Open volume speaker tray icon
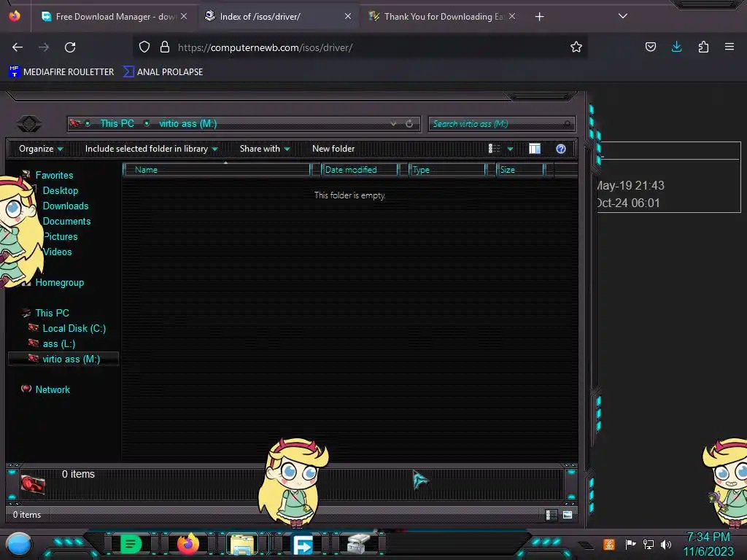The height and width of the screenshot is (560, 747). tap(666, 544)
